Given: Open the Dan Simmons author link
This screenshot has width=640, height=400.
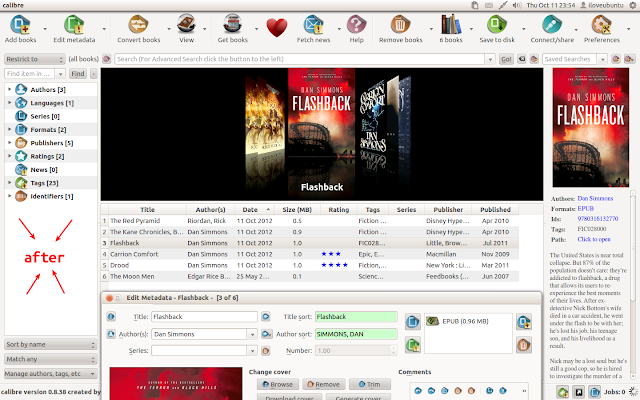Looking at the screenshot, I should [595, 198].
